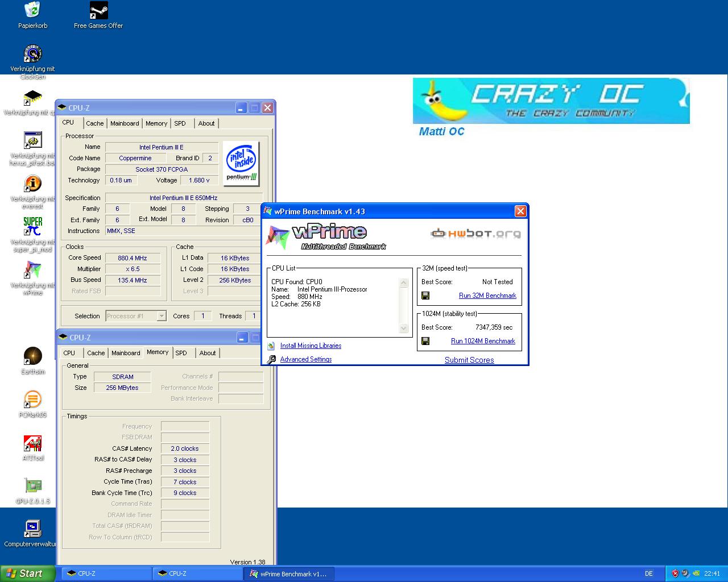This screenshot has height=582, width=728.
Task: Click the Core Speed 880.4 MHz field
Action: 133,258
